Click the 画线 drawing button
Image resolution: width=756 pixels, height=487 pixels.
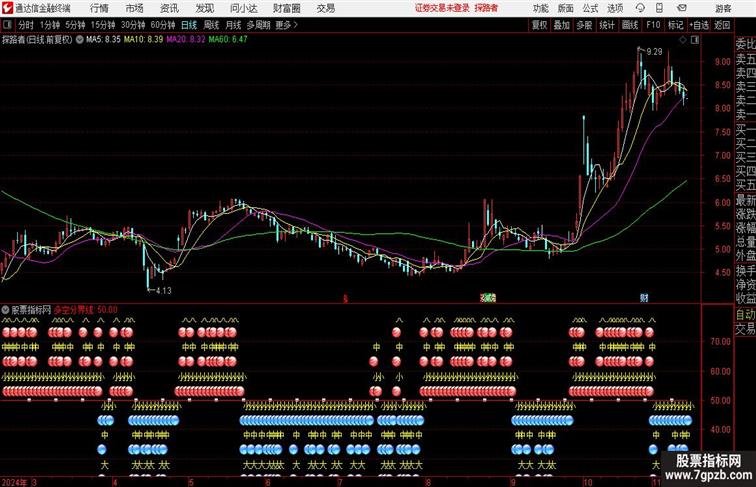[630, 25]
